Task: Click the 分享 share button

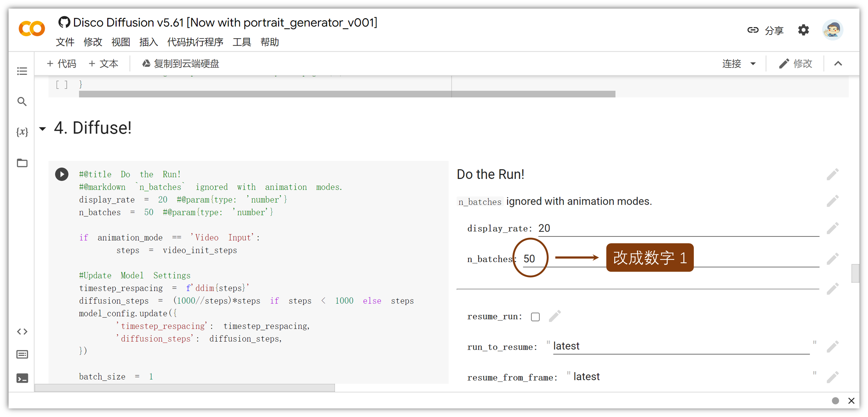Action: [x=774, y=30]
